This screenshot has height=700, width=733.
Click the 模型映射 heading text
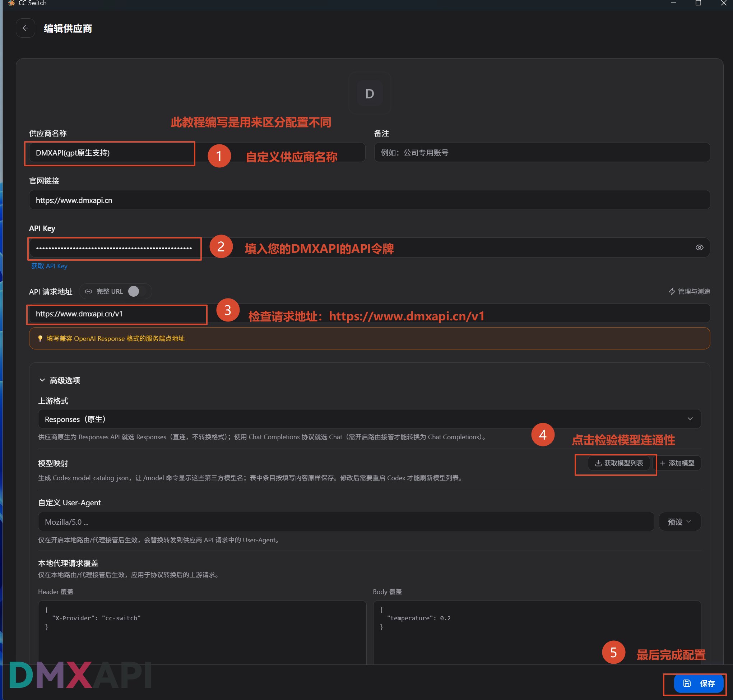tap(53, 463)
